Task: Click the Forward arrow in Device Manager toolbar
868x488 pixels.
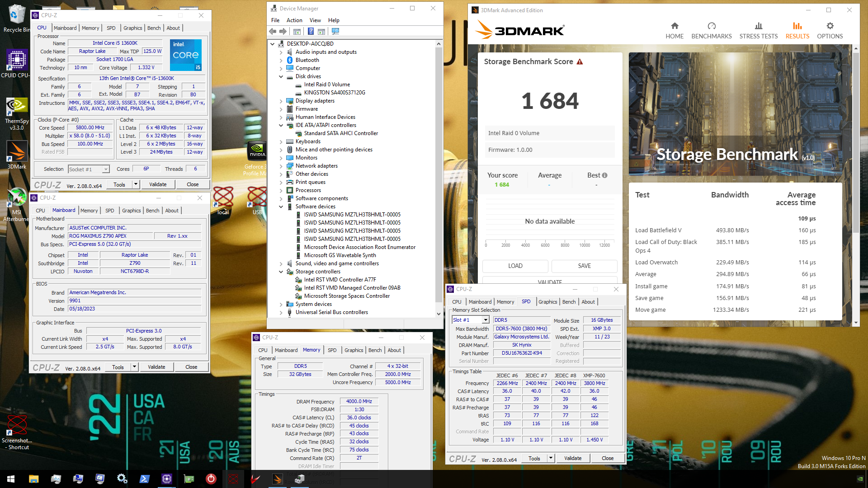Action: pos(283,31)
